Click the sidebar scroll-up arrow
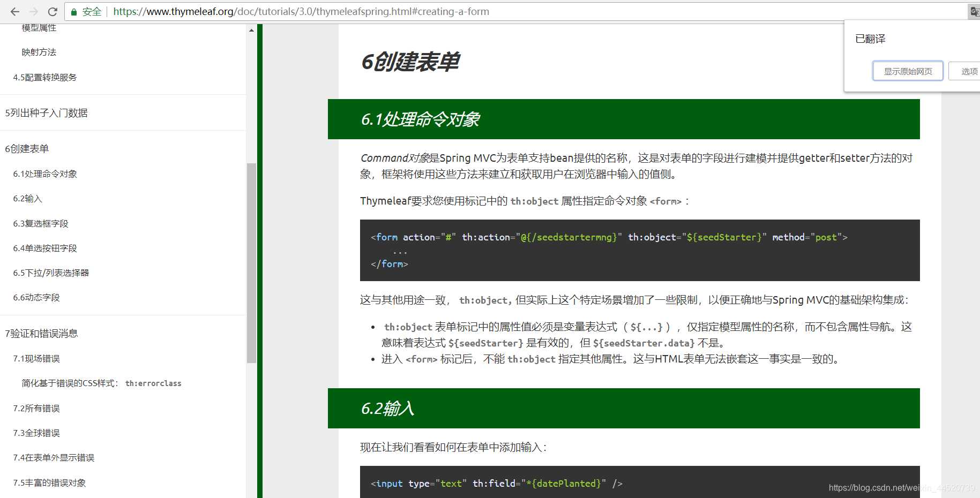Screen dimensions: 980x498 [251, 31]
